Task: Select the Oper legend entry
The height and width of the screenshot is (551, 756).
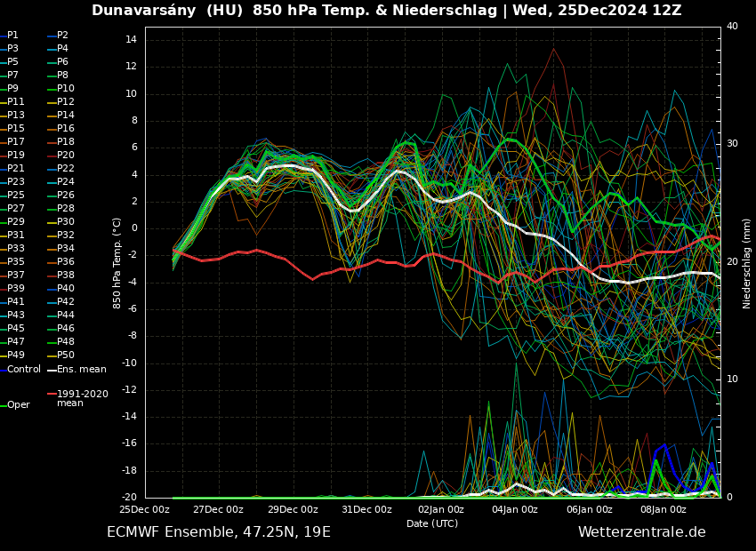Action: pyautogui.click(x=19, y=405)
